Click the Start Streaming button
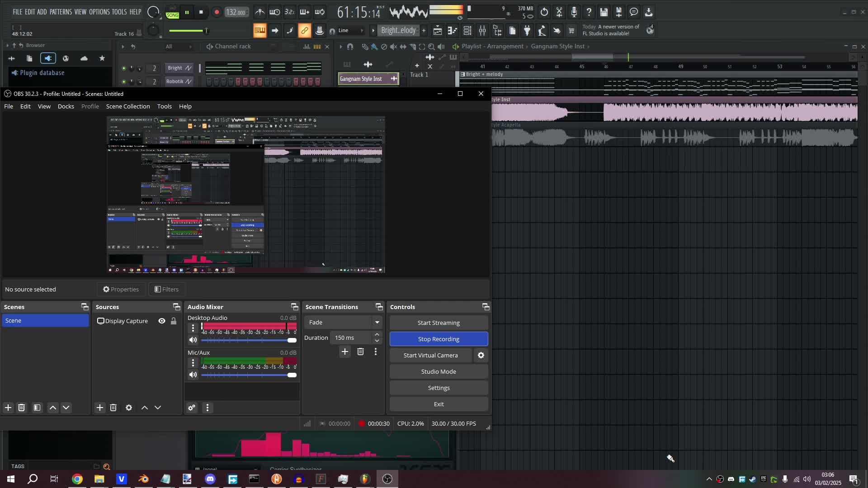This screenshot has height=488, width=868. [x=439, y=323]
